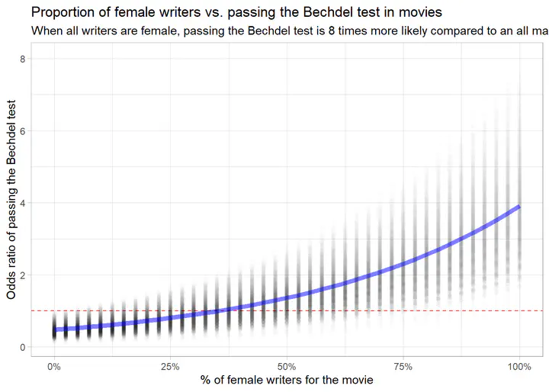This screenshot has width=549, height=392.
Task: Click the right end of the blue curve
Action: point(518,207)
